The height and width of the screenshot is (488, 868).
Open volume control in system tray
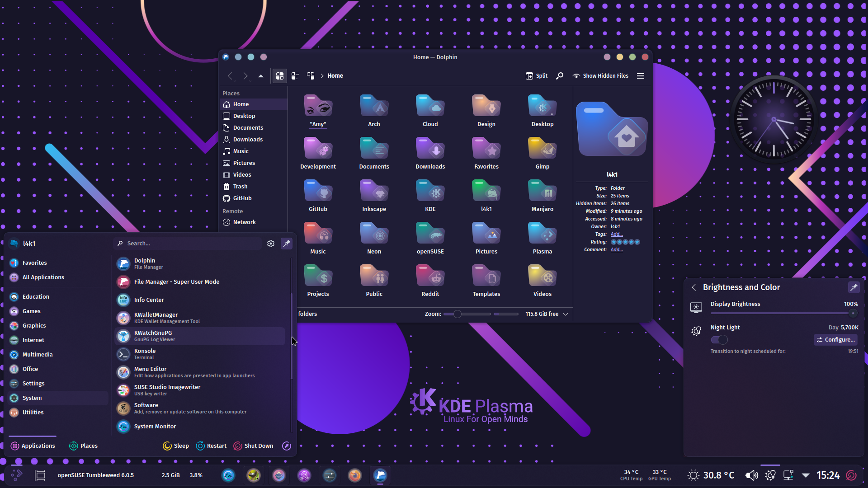751,475
